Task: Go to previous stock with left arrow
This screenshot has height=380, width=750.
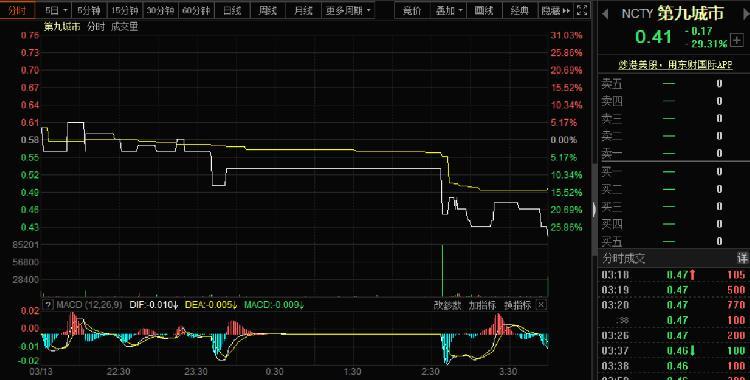Action: pyautogui.click(x=605, y=14)
